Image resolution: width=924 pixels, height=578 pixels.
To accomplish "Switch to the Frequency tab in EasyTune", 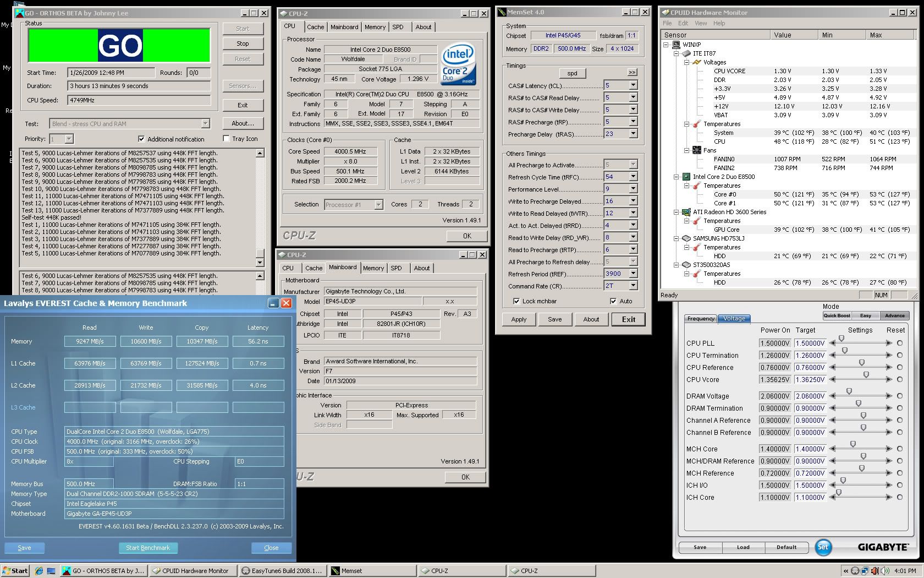I will tap(701, 318).
